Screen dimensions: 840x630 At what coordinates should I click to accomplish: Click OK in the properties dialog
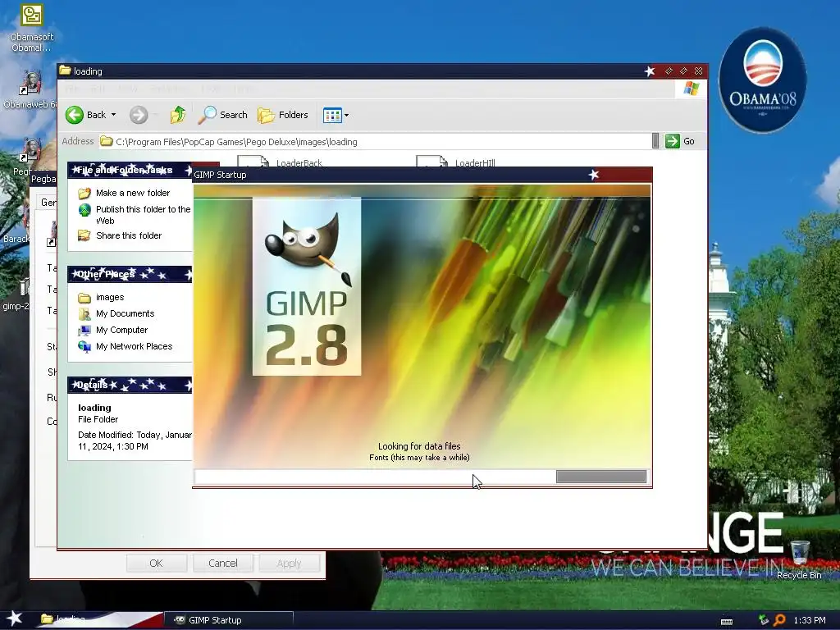[x=157, y=563]
